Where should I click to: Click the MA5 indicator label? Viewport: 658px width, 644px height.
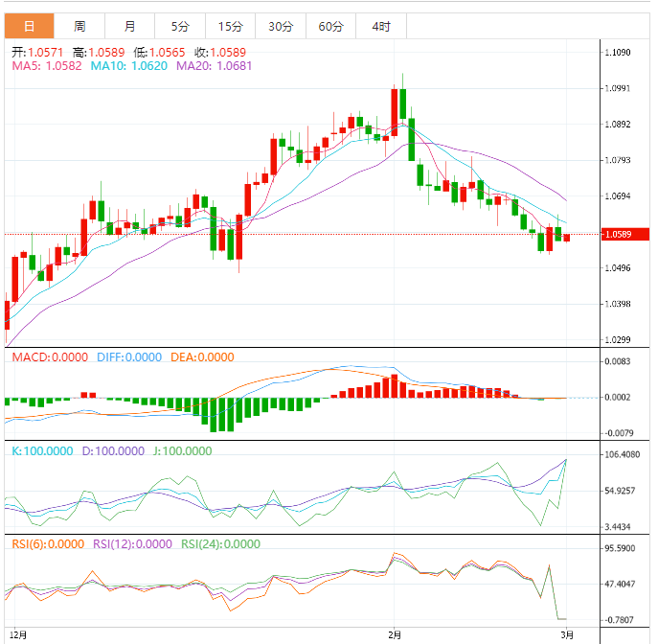click(x=46, y=66)
